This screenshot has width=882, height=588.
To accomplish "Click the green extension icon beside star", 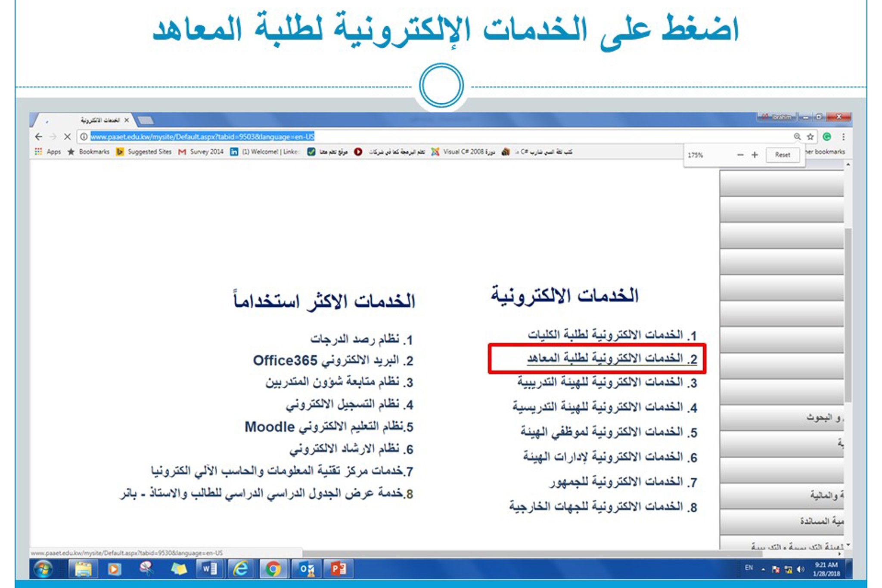I will pos(826,136).
